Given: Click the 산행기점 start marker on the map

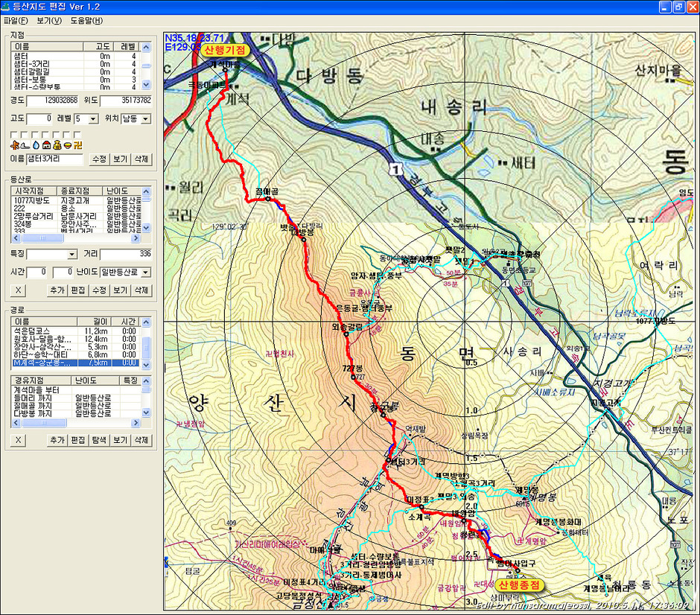Looking at the screenshot, I should [x=225, y=50].
